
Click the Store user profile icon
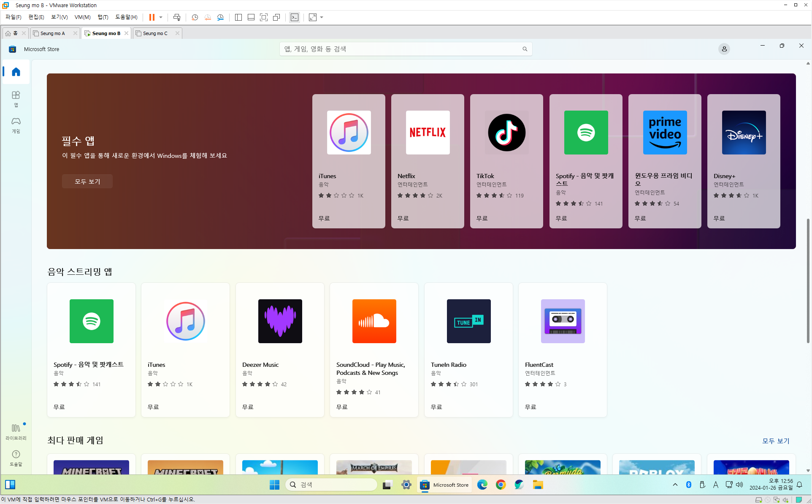tap(724, 49)
